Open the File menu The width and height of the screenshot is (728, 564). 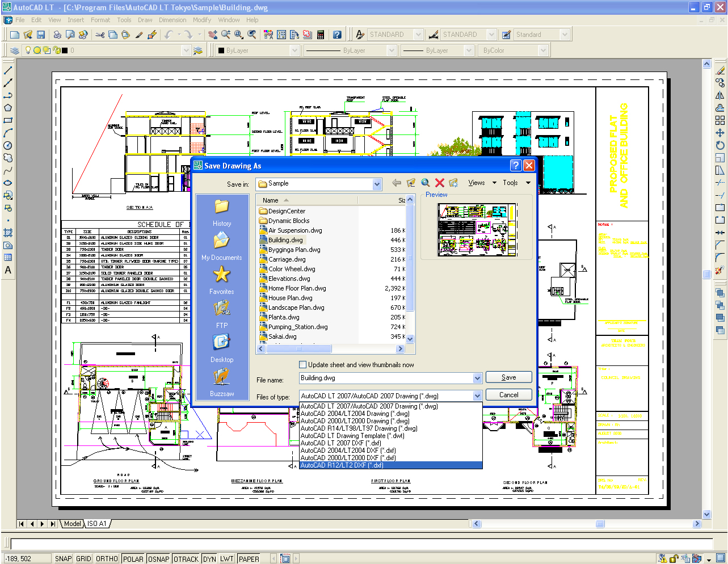tap(20, 20)
